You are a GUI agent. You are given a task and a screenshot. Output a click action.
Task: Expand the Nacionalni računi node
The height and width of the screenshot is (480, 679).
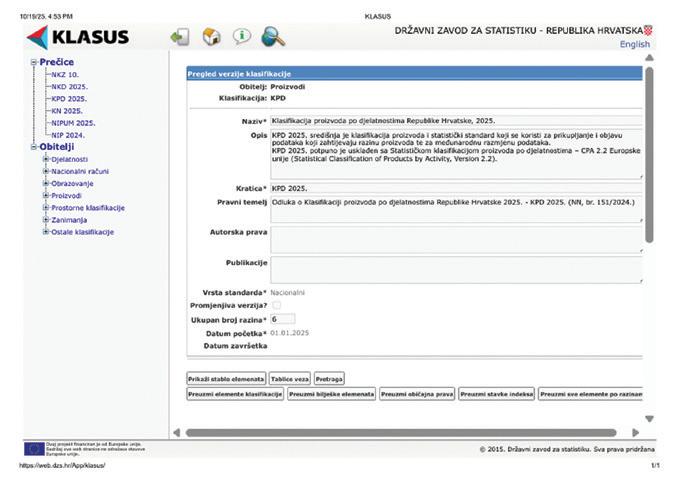[45, 172]
